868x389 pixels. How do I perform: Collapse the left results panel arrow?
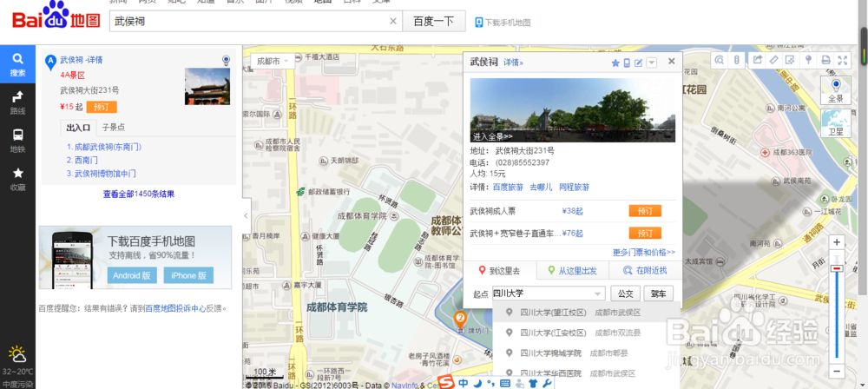(247, 216)
